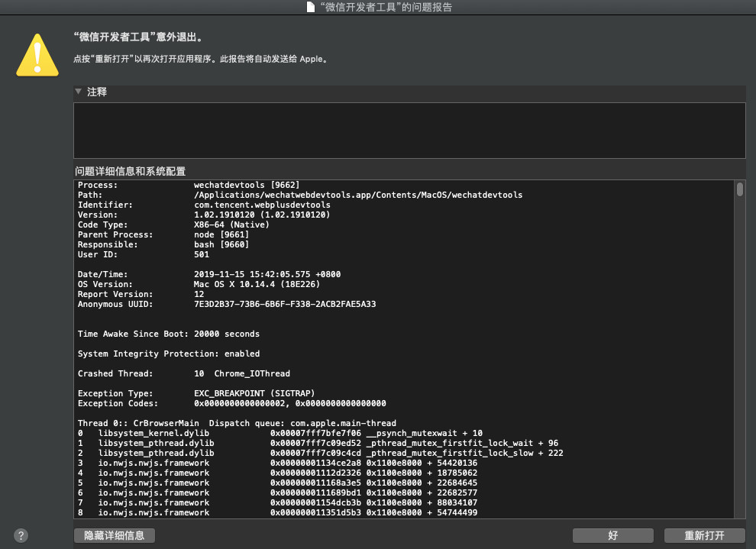This screenshot has width=756, height=549.
Task: Click responsible process bash [9660]
Action: 221,244
